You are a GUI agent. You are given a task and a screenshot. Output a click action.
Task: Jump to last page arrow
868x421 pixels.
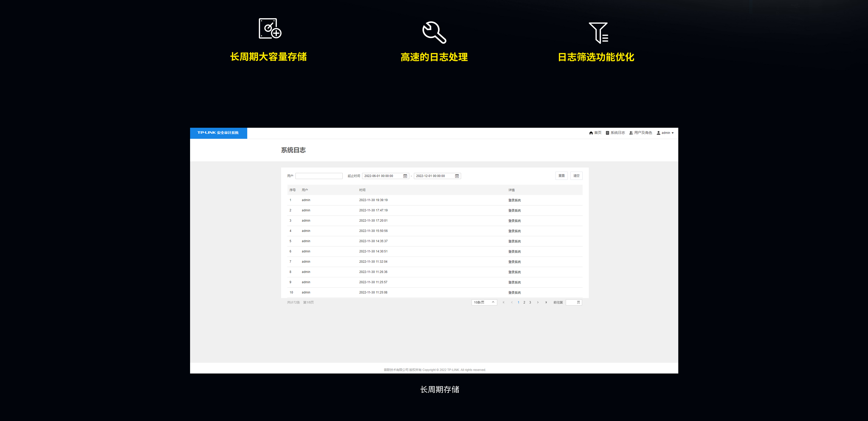(546, 302)
